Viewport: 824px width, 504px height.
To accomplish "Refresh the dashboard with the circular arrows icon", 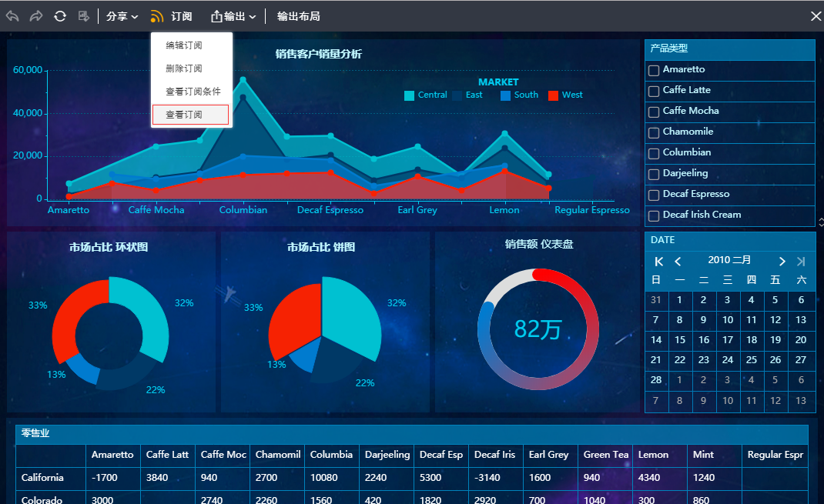I will pos(59,16).
